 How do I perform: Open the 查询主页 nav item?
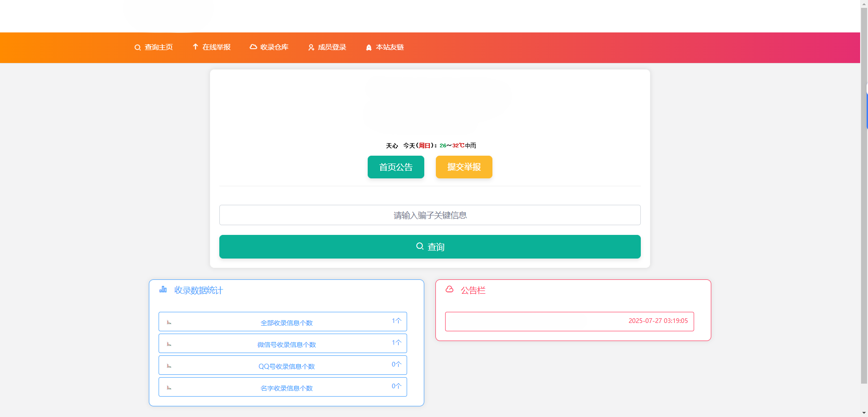point(153,47)
